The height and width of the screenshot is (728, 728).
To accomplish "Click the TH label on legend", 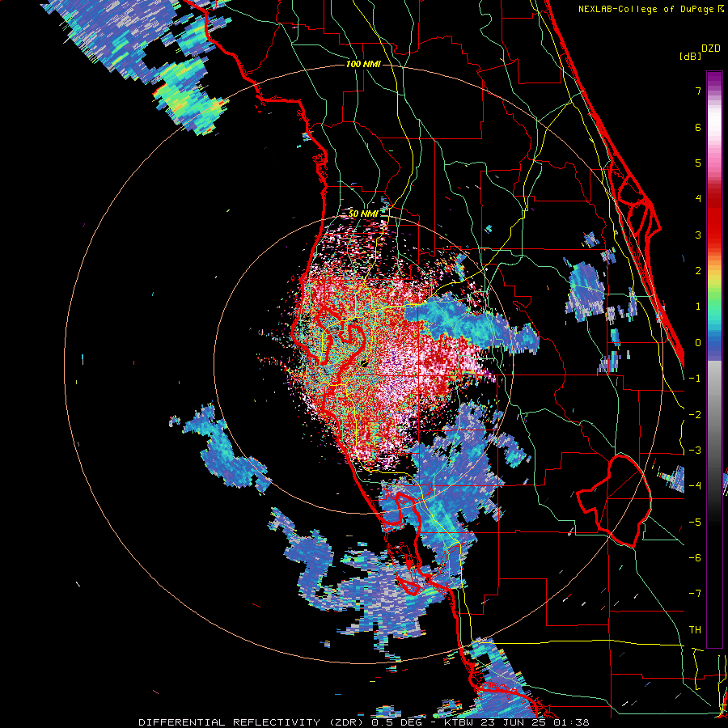I will tap(695, 630).
